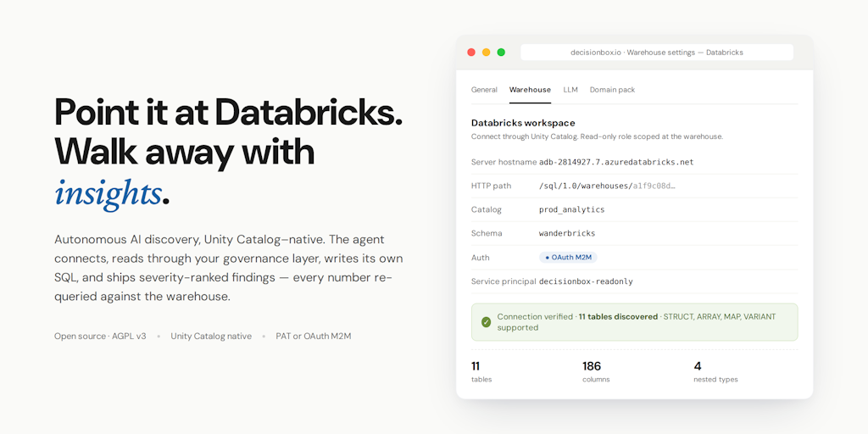
Task: Click the '4' nested types count
Action: click(698, 366)
